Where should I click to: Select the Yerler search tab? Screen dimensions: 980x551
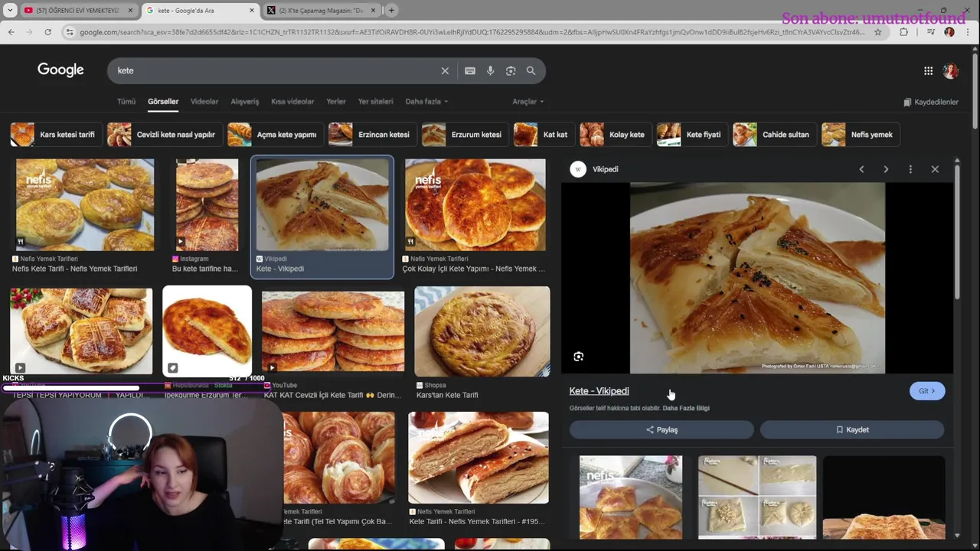coord(336,102)
